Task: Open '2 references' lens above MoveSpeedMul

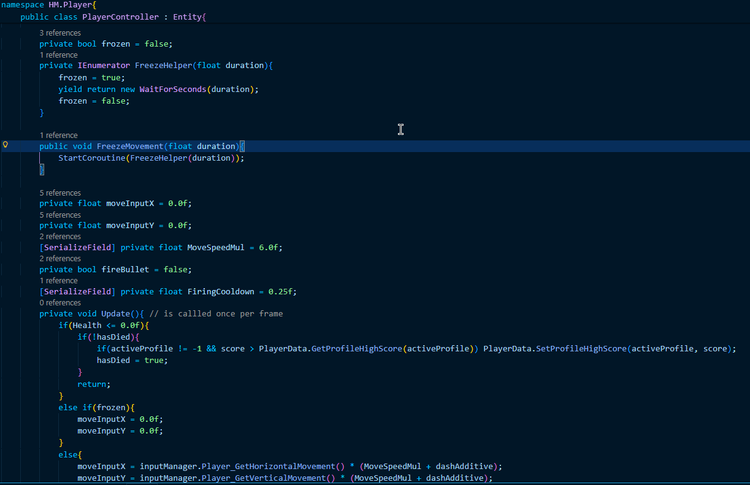Action: 60,237
